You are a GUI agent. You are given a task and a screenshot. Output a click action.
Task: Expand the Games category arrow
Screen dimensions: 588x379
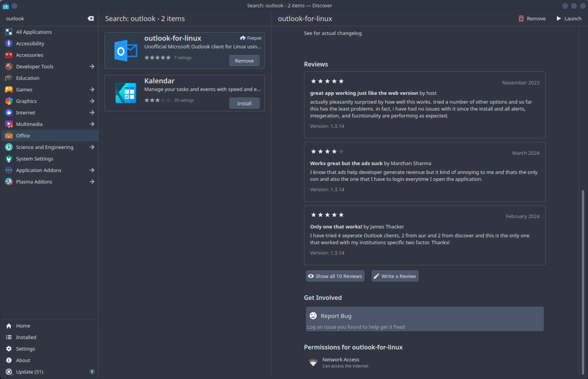92,90
